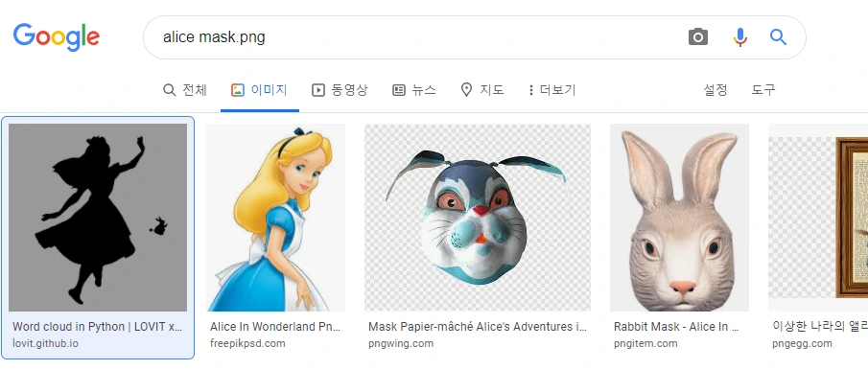This screenshot has height=370, width=868.
Task: Click the Google logo
Action: point(57,37)
